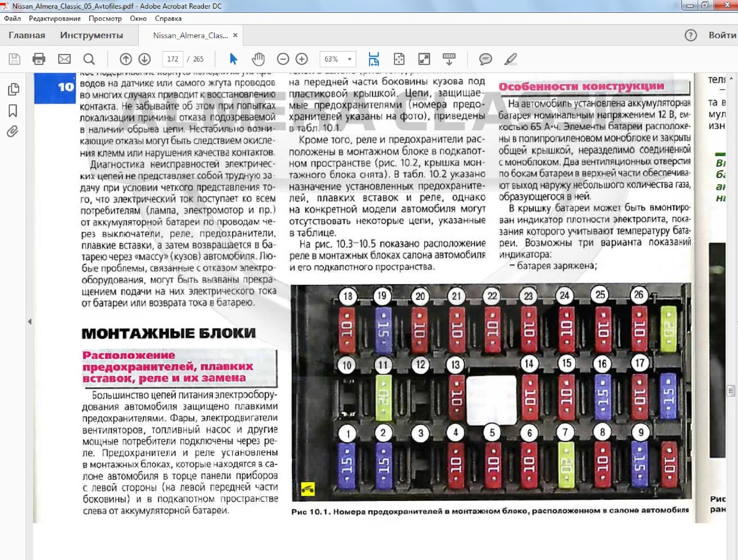
Task: Click the fit width scrolling icon
Action: coord(374,59)
